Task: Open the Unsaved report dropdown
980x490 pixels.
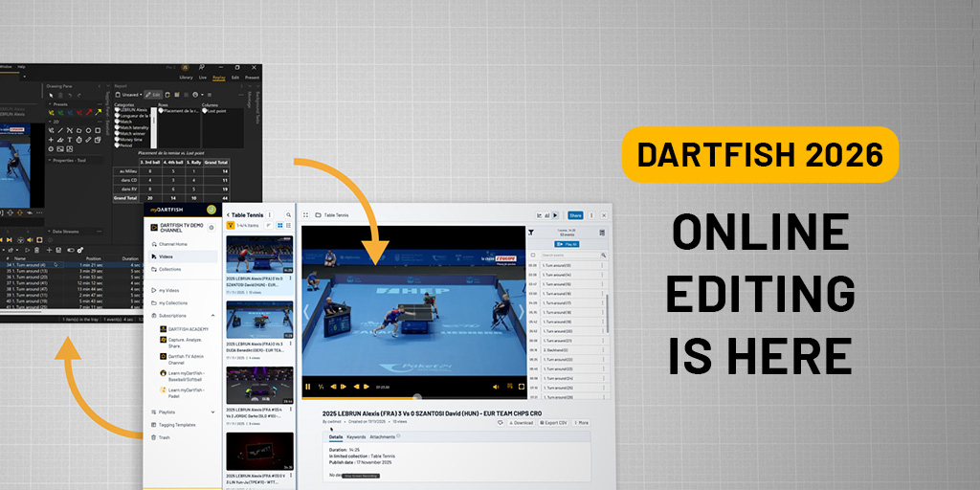Action: click(130, 95)
